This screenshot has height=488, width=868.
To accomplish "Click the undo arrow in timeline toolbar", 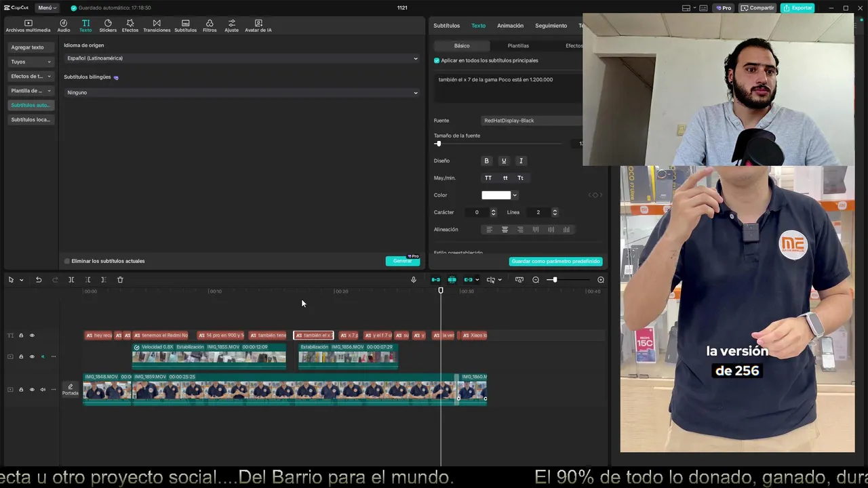I will pyautogui.click(x=39, y=280).
